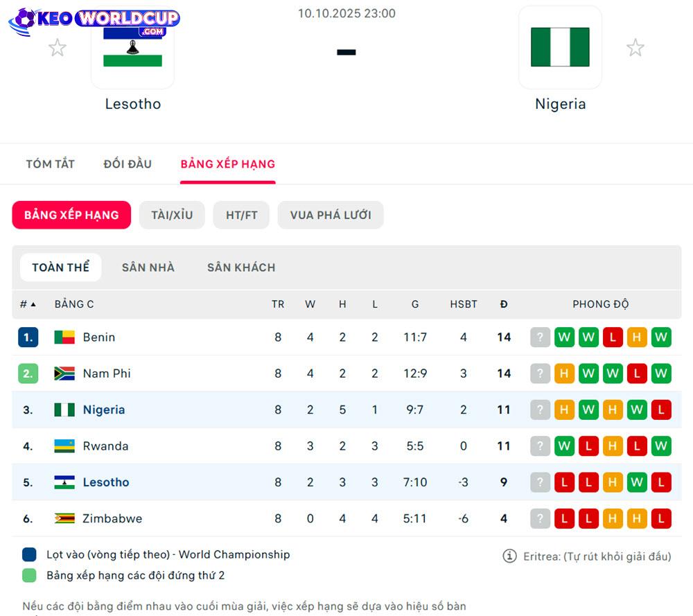Click the Zimbabwe flag icon

[x=64, y=518]
